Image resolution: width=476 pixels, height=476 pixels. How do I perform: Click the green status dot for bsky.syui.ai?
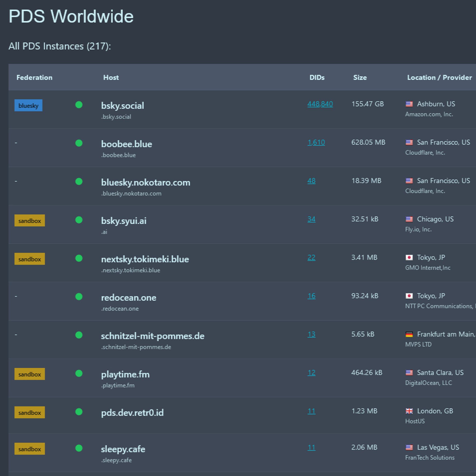click(x=79, y=220)
